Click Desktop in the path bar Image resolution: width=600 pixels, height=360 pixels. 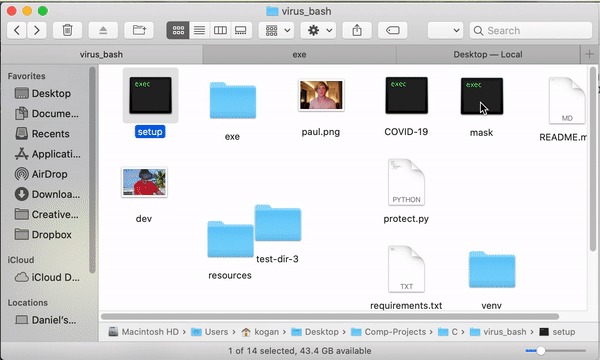(315, 332)
